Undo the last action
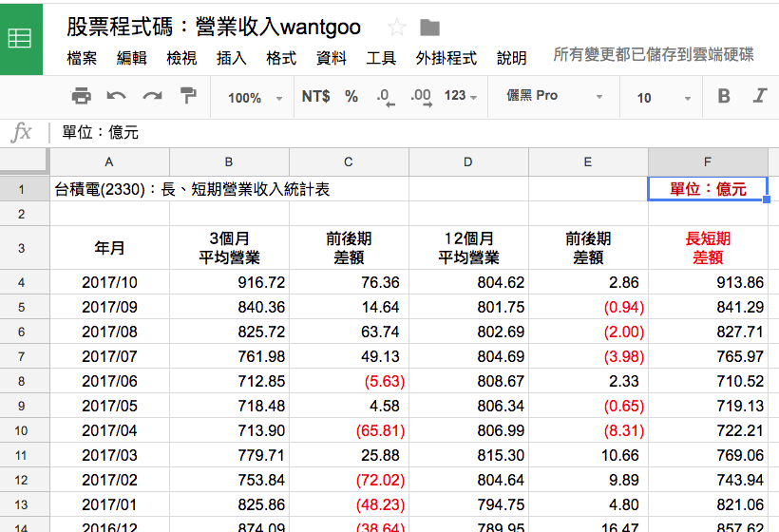Viewport: 779px width, 532px height. pos(117,96)
